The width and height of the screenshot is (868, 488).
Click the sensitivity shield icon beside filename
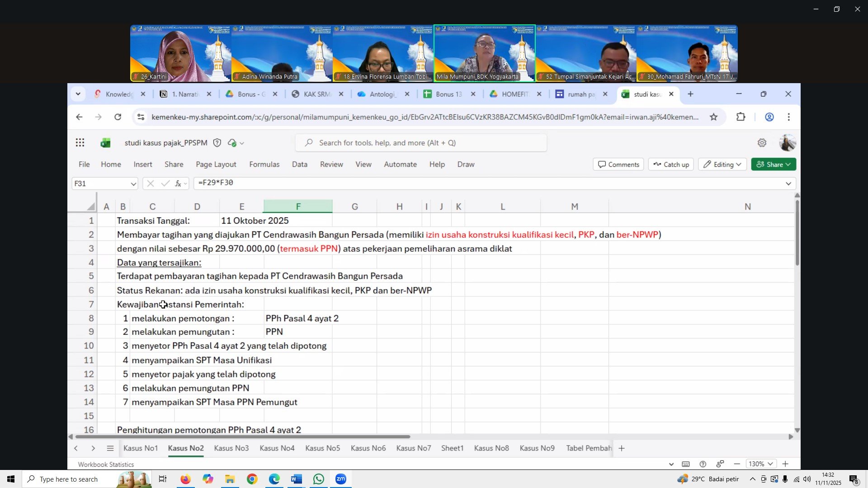(x=217, y=143)
